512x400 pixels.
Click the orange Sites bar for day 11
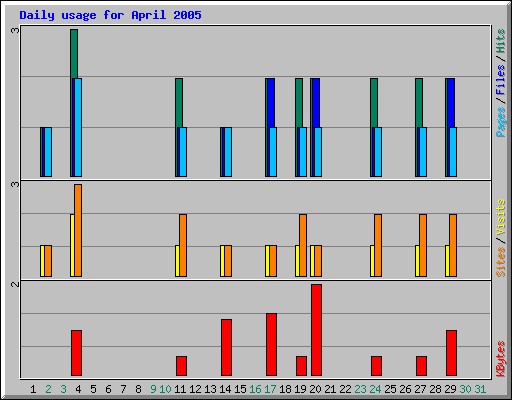pyautogui.click(x=183, y=245)
